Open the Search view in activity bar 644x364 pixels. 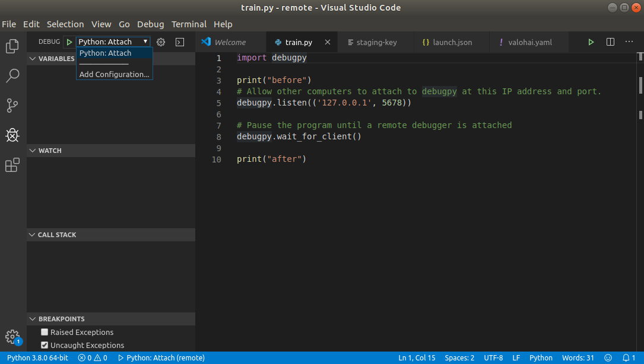(12, 75)
